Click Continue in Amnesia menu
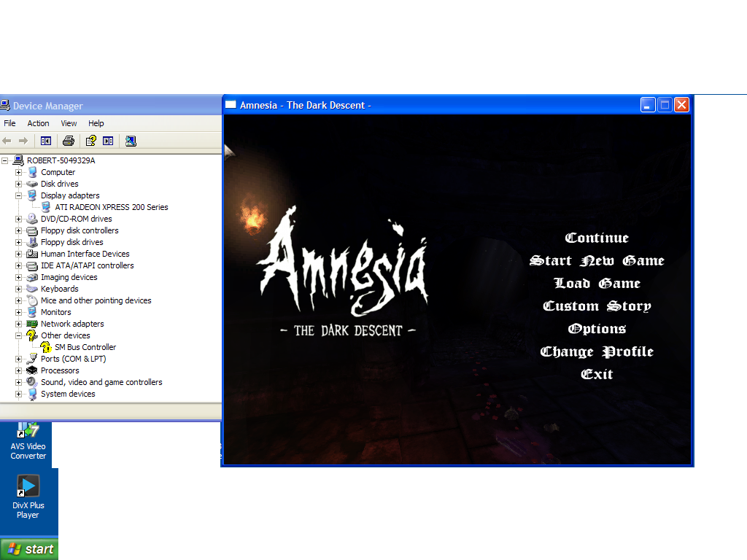 (x=597, y=238)
